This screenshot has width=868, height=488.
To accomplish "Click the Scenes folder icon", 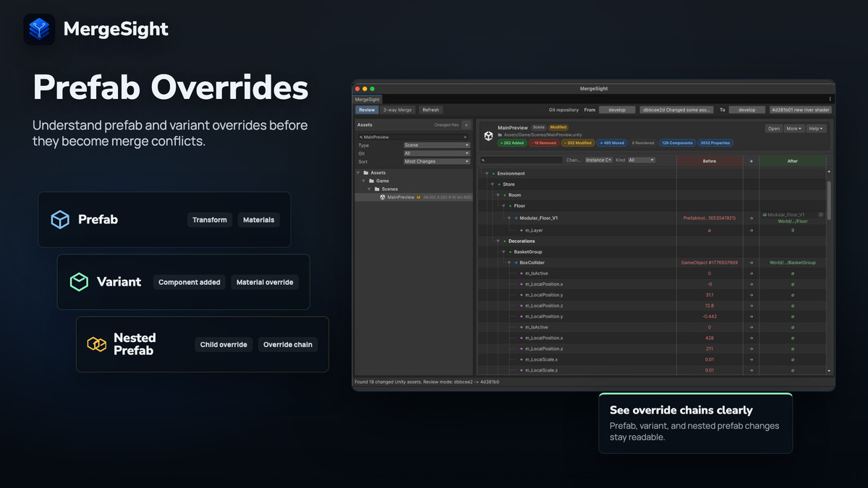I will [377, 189].
